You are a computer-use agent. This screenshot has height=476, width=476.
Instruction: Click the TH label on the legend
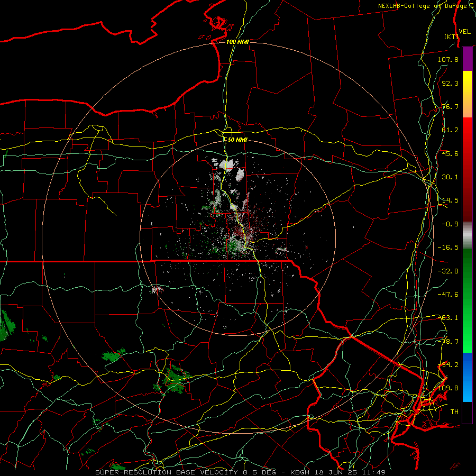[x=454, y=412]
